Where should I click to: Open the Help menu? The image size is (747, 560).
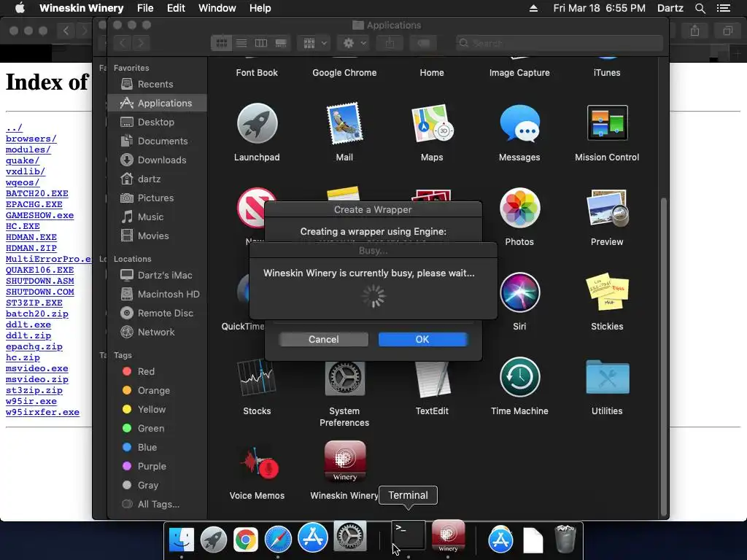260,8
